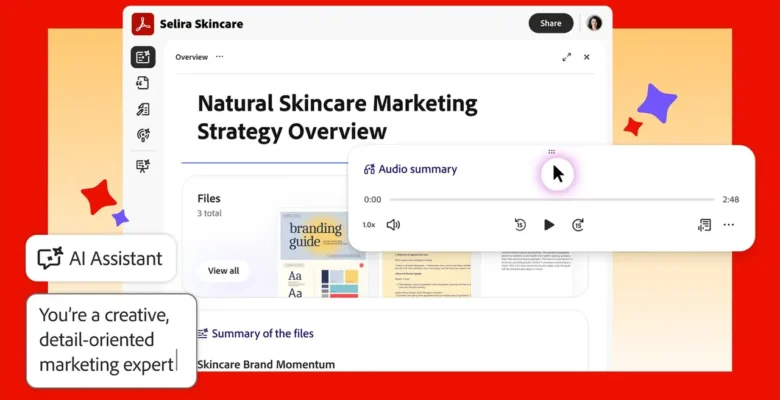Click the '3 total' files count
780x400 pixels.
(x=209, y=213)
